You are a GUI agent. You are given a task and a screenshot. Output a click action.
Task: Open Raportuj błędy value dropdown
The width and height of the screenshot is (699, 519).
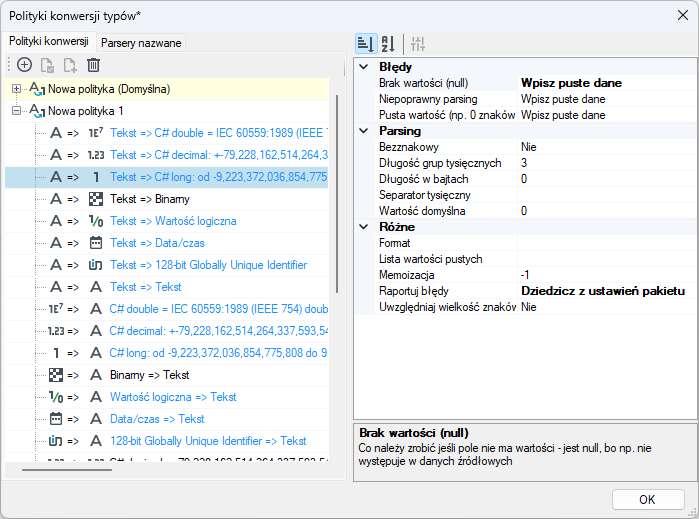click(607, 291)
